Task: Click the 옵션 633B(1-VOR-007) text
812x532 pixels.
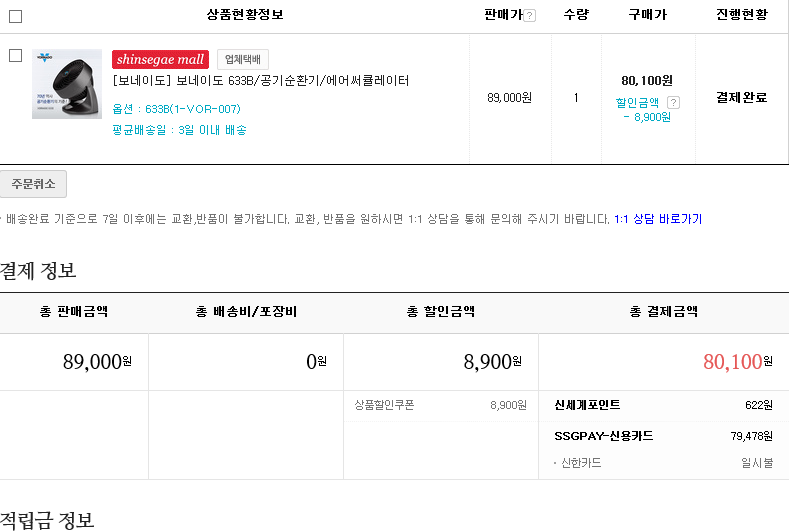Action: click(176, 109)
